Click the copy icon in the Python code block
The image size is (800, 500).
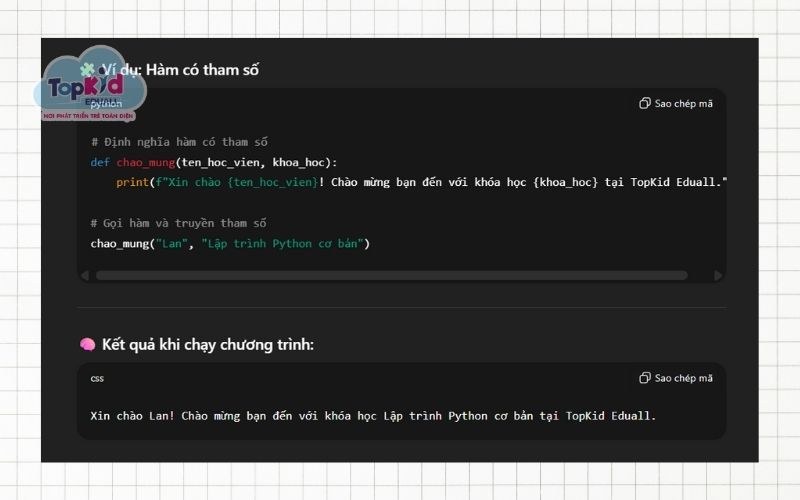[645, 103]
